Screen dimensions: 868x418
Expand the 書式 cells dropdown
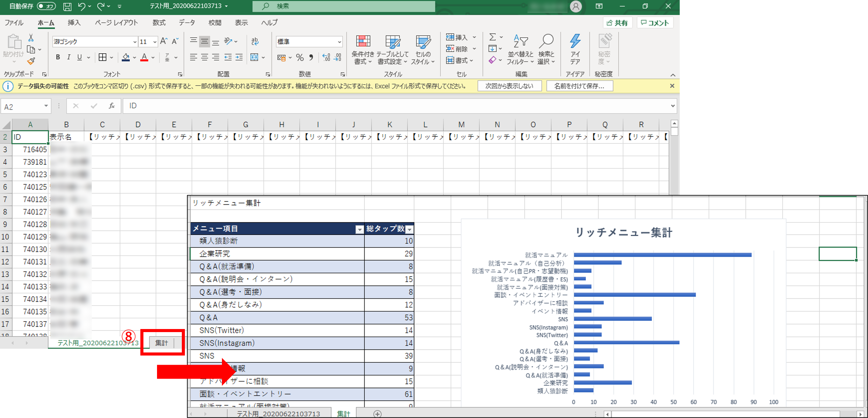pos(471,60)
